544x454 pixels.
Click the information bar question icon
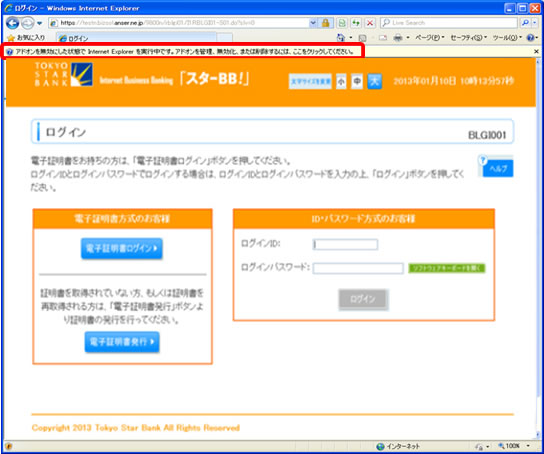[x=9, y=52]
